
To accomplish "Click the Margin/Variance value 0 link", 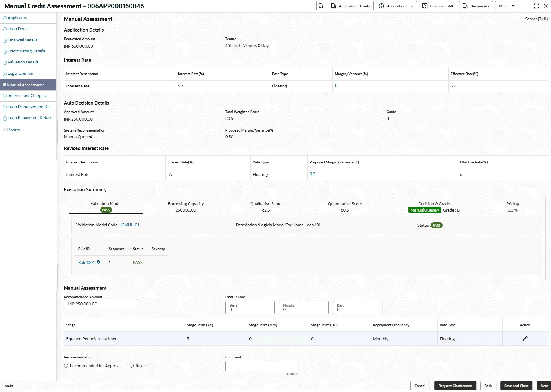I will (336, 85).
